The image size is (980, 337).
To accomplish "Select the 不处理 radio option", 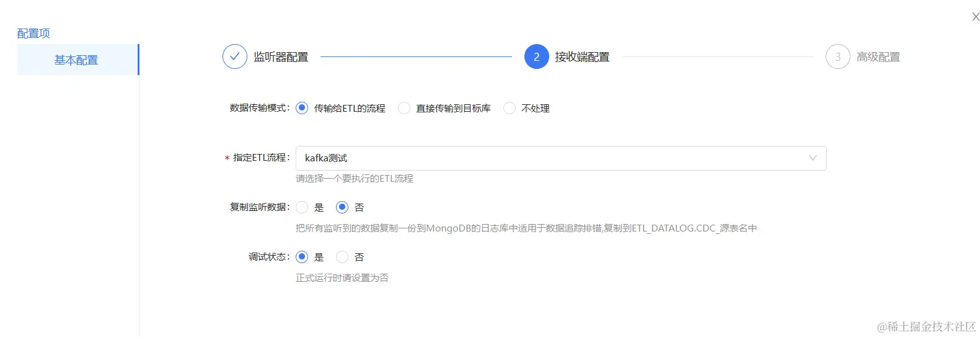I will point(510,108).
